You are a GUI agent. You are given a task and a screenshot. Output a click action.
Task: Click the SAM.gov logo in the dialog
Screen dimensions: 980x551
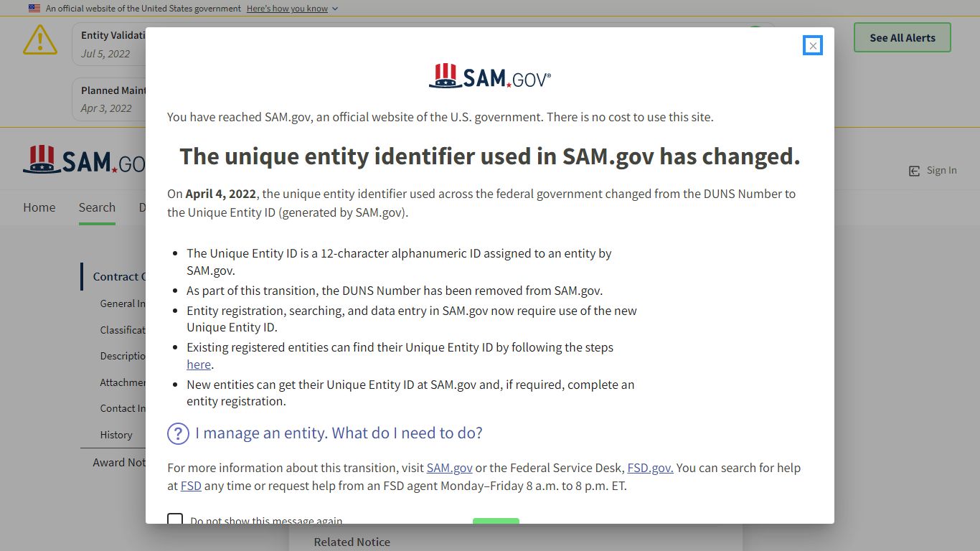[x=490, y=76]
